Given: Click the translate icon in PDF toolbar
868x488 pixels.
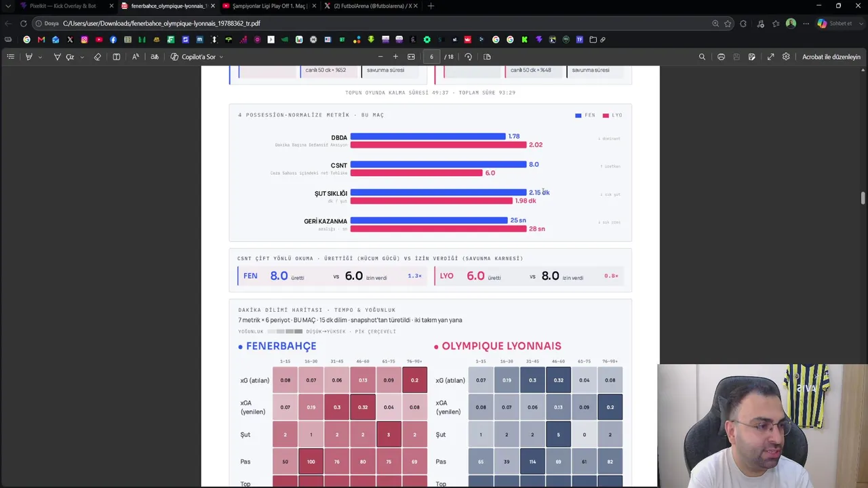Looking at the screenshot, I should (155, 57).
